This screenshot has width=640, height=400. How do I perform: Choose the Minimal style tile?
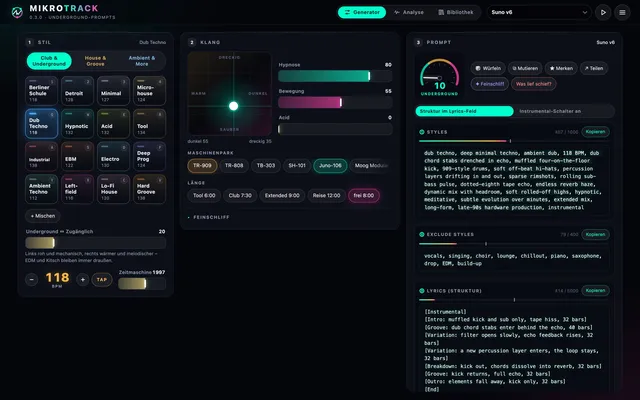point(113,91)
